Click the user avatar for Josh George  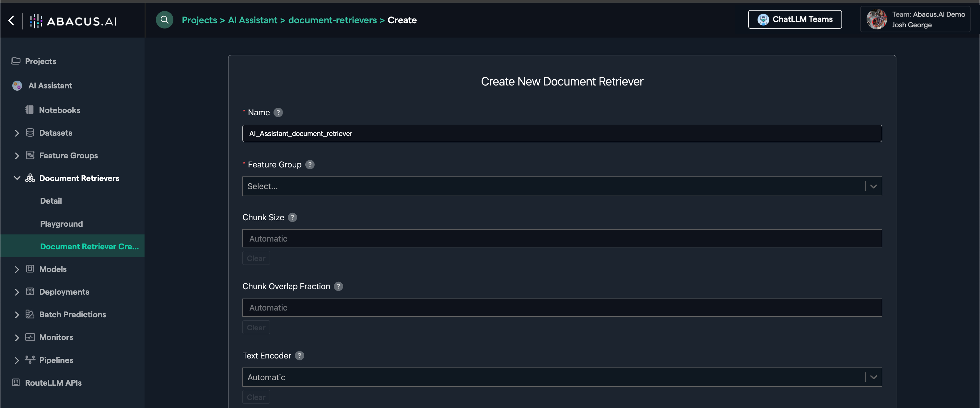click(x=876, y=20)
